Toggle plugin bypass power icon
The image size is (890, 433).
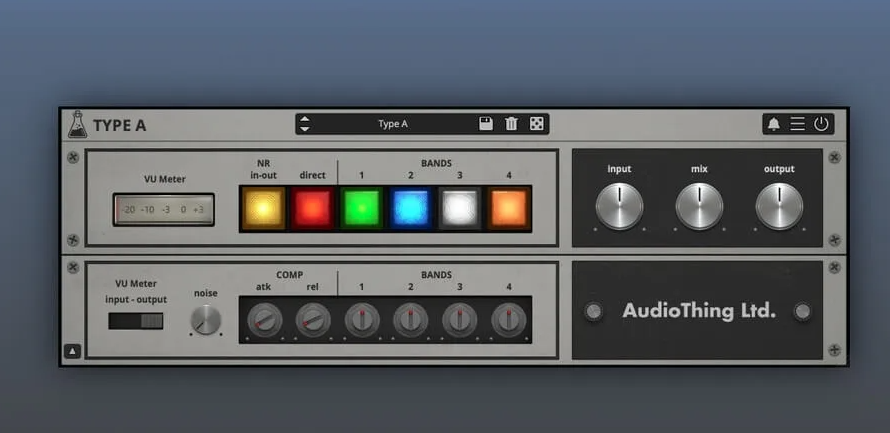pyautogui.click(x=821, y=124)
